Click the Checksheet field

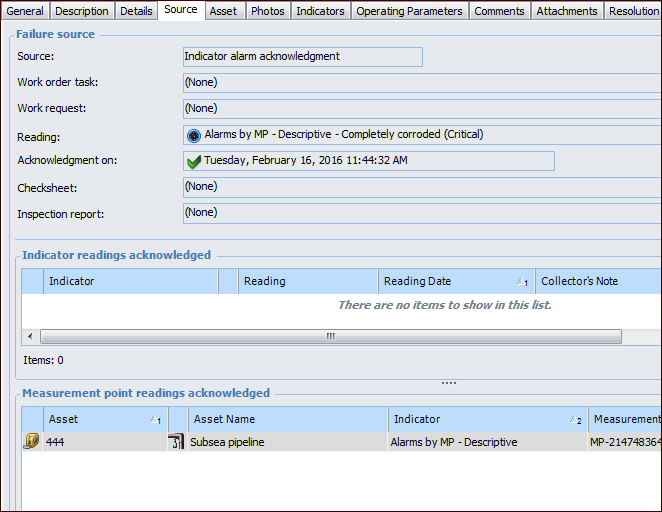point(422,187)
